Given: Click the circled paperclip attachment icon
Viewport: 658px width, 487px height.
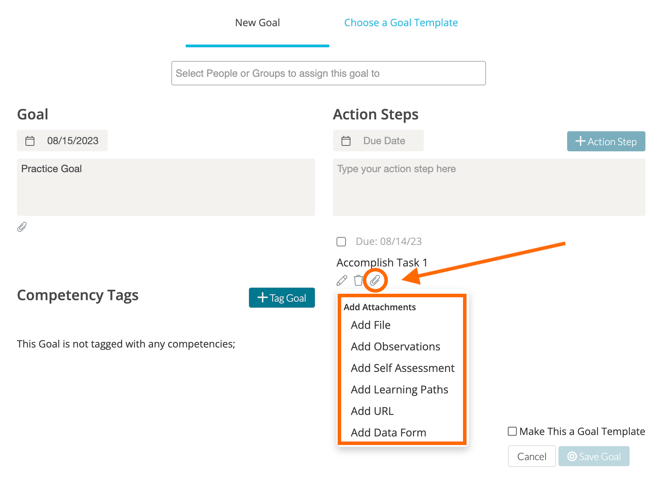Looking at the screenshot, I should pyautogui.click(x=375, y=281).
